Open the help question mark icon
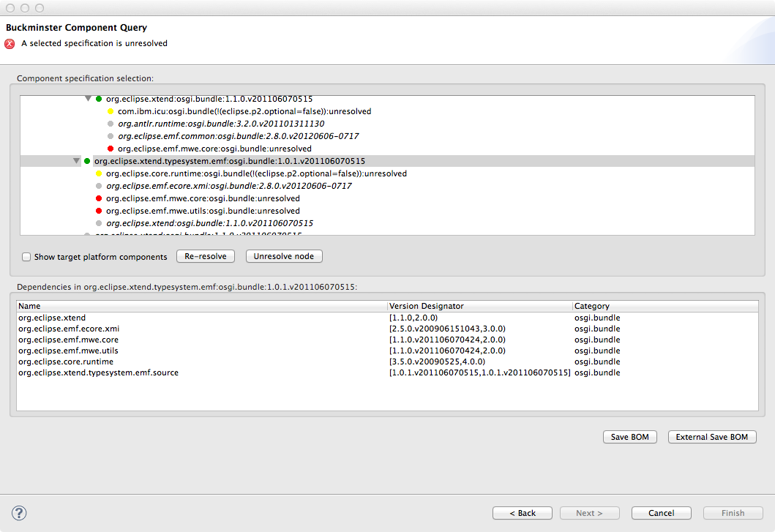 click(x=19, y=513)
